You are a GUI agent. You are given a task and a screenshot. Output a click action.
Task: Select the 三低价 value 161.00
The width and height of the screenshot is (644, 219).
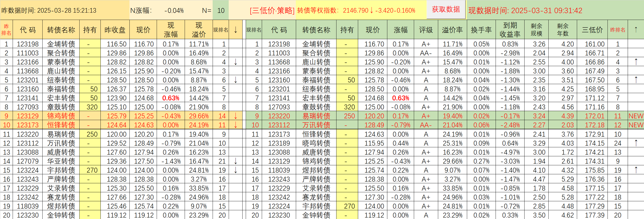pos(592,44)
